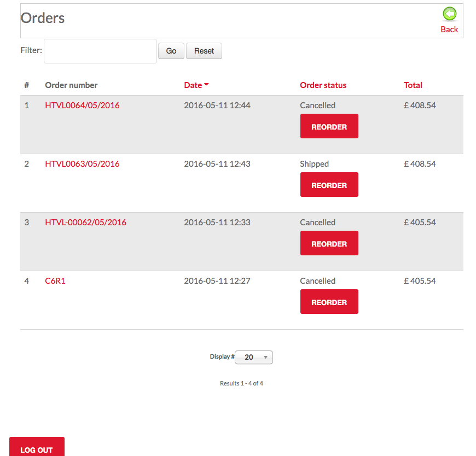
Task: Click the date 2016-05-11 12:43
Action: pos(217,164)
